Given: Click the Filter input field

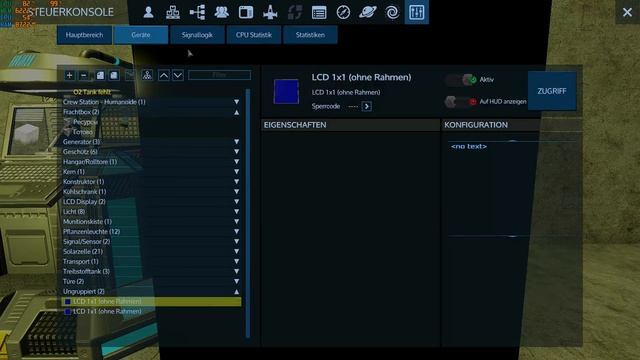Looking at the screenshot, I should point(220,75).
